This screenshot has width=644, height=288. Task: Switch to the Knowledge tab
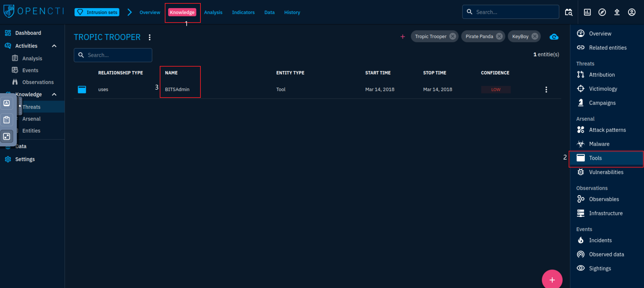coord(182,12)
